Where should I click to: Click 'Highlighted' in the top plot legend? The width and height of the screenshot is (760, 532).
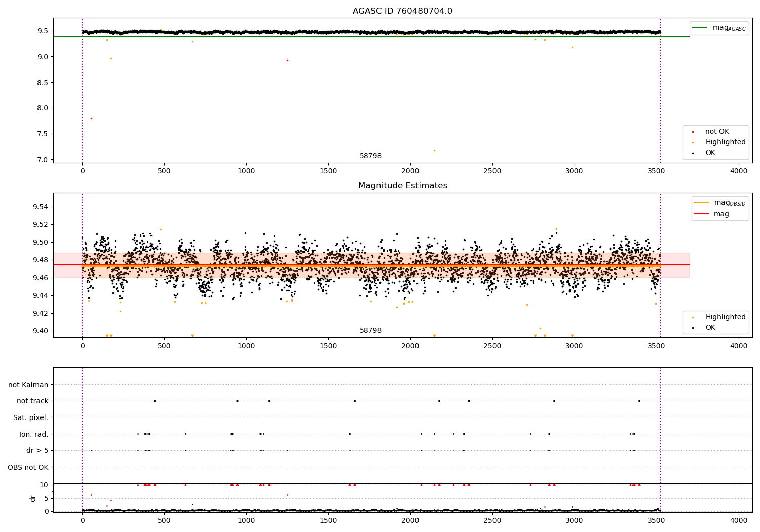tap(726, 142)
